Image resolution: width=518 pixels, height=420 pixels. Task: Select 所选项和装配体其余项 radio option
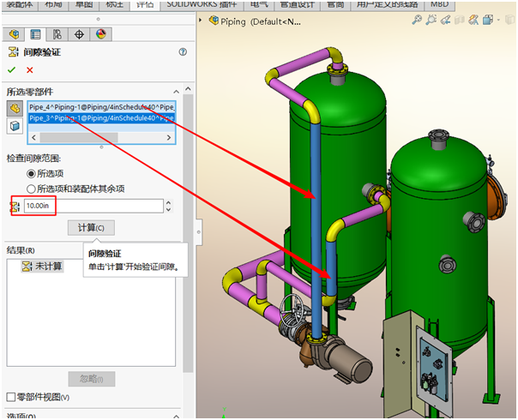pyautogui.click(x=32, y=189)
